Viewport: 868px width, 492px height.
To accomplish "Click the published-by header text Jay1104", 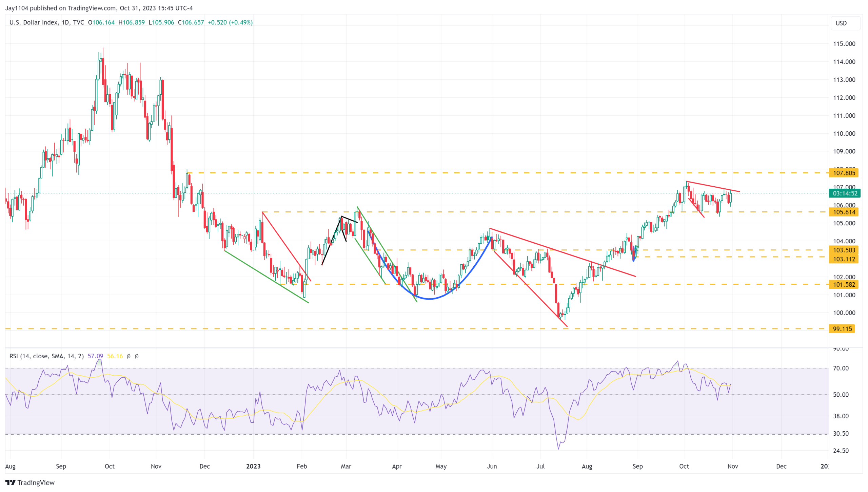I will [17, 8].
